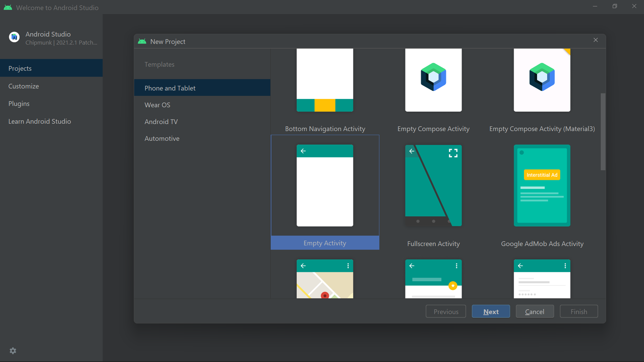The width and height of the screenshot is (644, 362).
Task: Open the settings gear in the sidebar
Action: (x=13, y=351)
